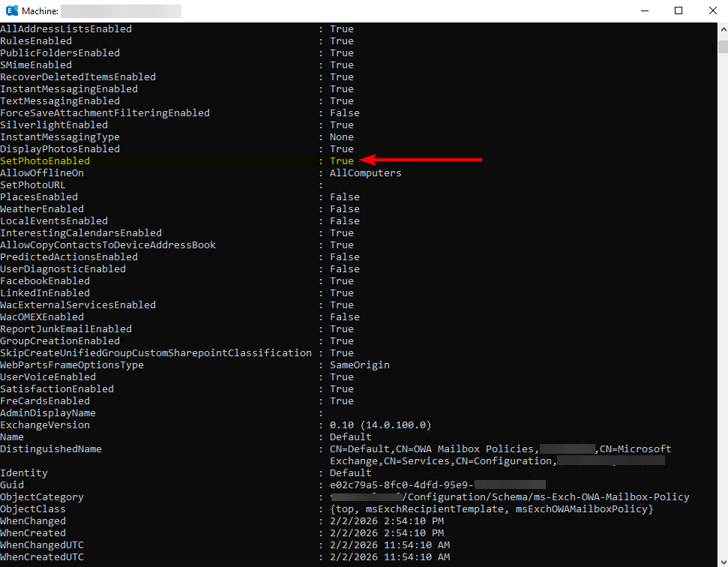Click the red arrow annotation
The image size is (728, 567).
pos(421,160)
